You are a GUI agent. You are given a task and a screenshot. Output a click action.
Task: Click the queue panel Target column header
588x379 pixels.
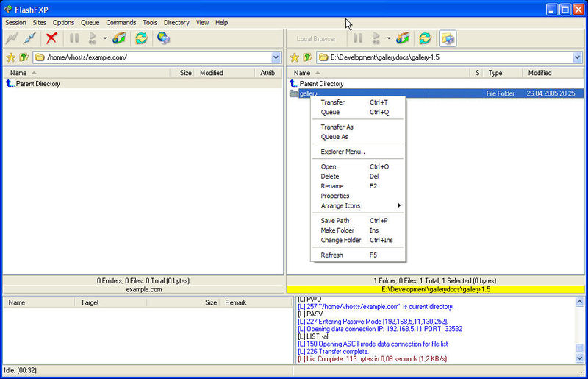click(111, 302)
